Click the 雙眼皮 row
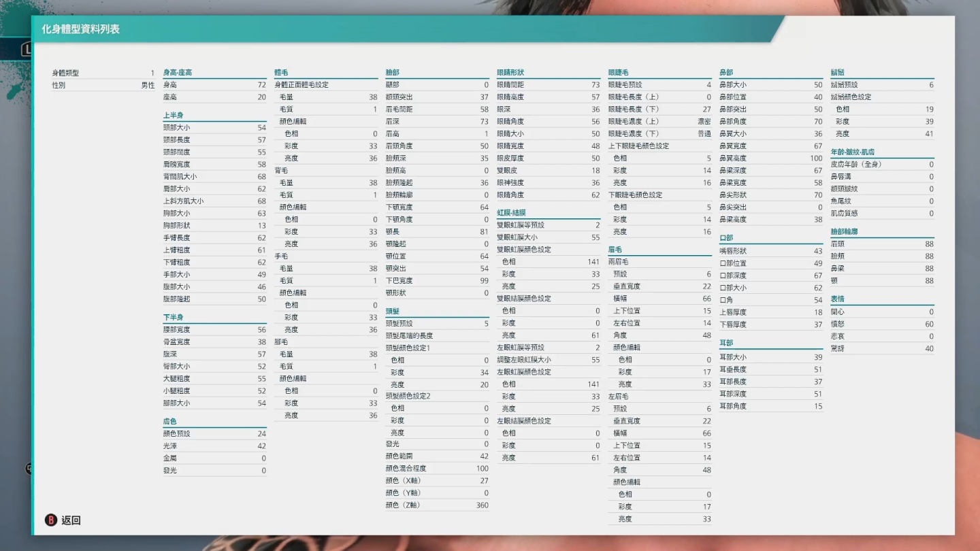 click(549, 171)
